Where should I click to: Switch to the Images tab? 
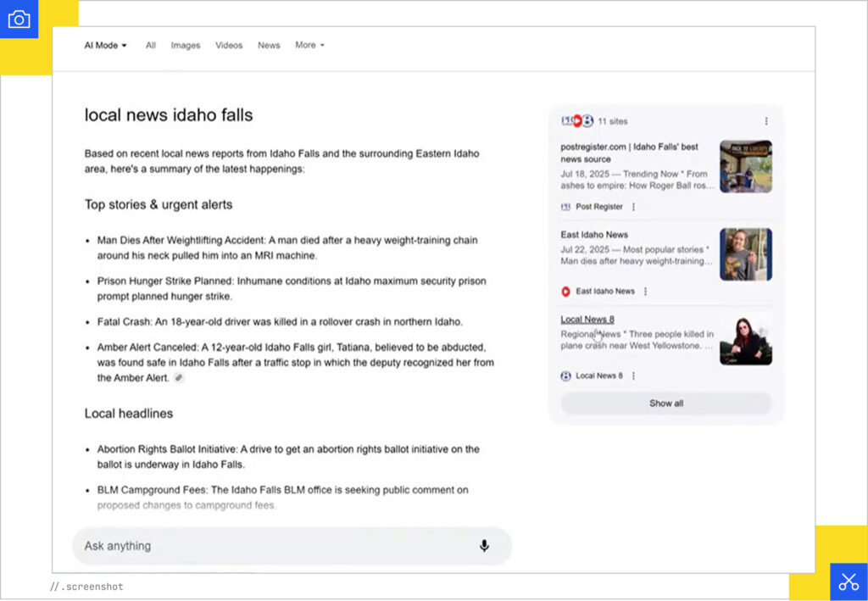[185, 45]
